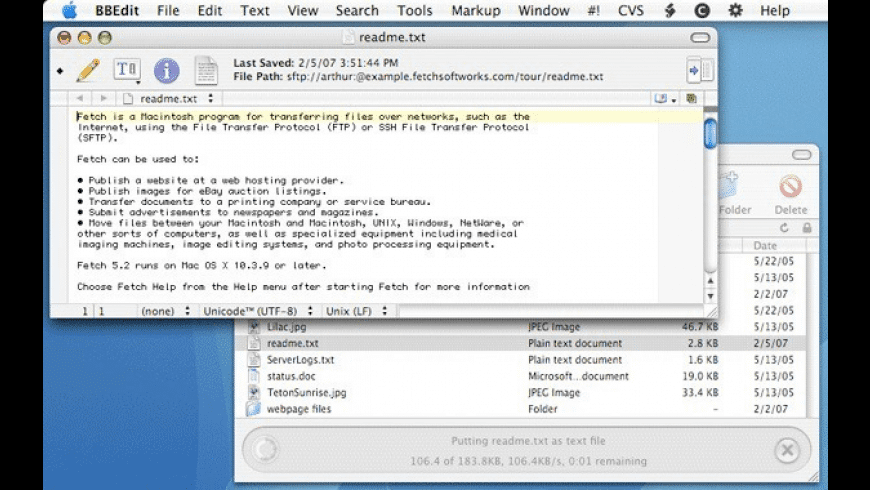The image size is (870, 490).
Task: Click the padlock icon in Fetch window
Action: point(807,228)
